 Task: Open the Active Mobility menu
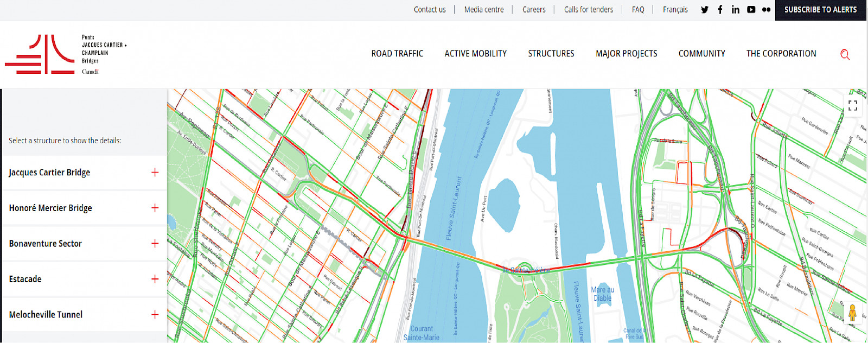476,54
